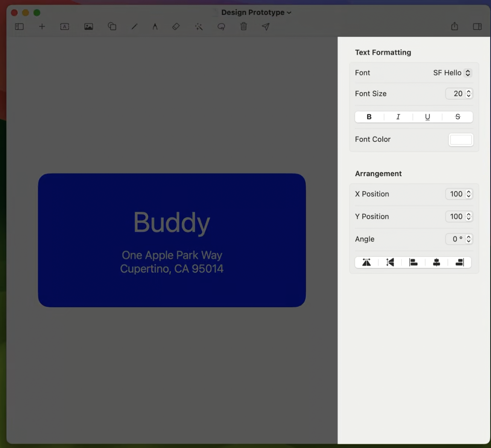Align right in arrangement controls
491x448 pixels.
pos(459,262)
